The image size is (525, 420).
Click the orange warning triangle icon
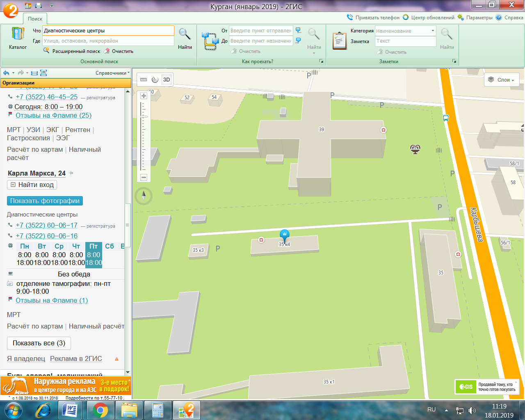(116, 359)
